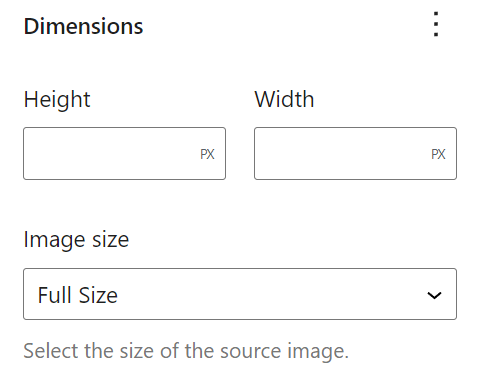The image size is (481, 378).
Task: Click the word 'Dimensions' in the header
Action: pos(83,26)
